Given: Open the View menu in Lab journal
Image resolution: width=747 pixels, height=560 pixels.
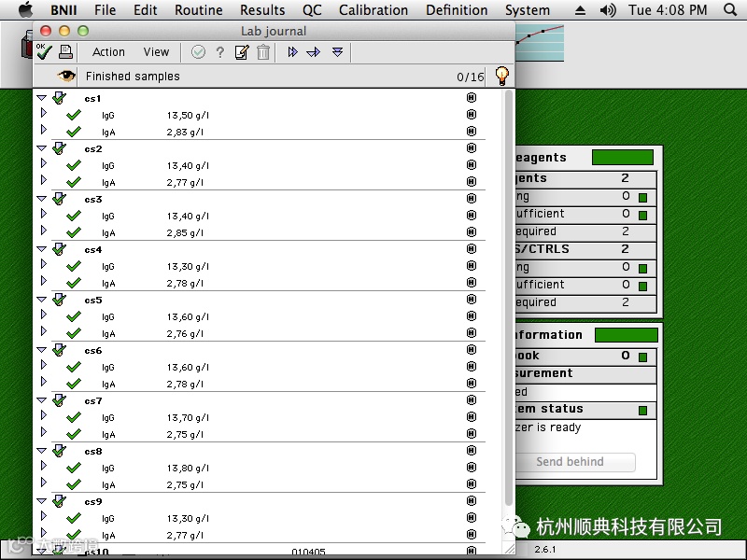Looking at the screenshot, I should [156, 52].
